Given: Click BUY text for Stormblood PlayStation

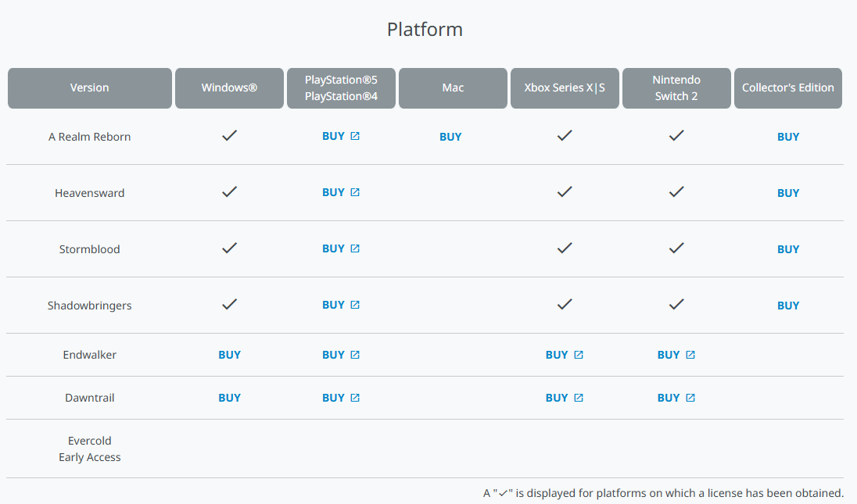Looking at the screenshot, I should [333, 249].
